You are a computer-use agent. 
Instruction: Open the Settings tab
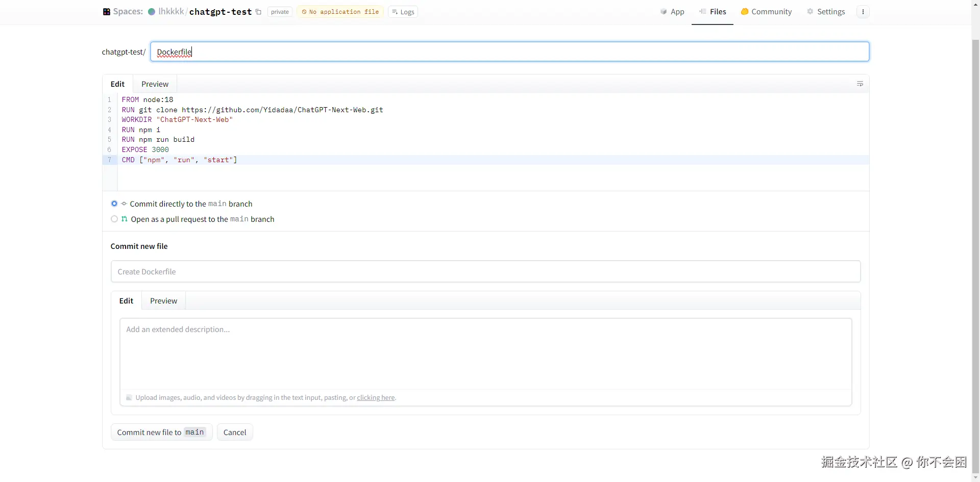pos(826,12)
